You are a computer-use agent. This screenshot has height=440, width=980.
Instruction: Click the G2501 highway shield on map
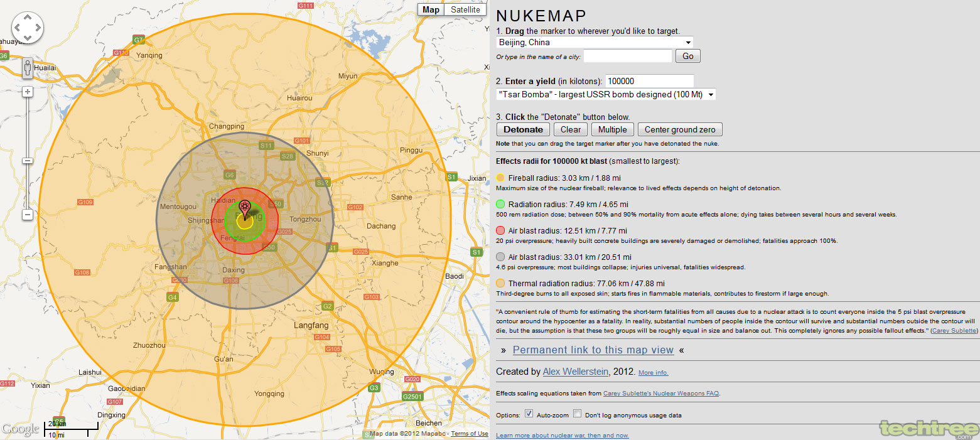click(412, 397)
